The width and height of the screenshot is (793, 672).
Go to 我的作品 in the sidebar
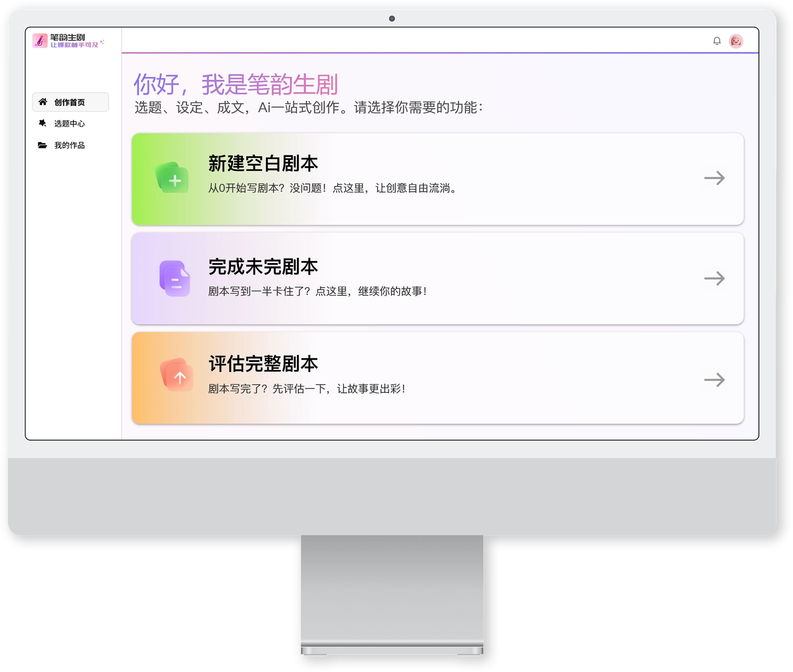click(x=70, y=145)
